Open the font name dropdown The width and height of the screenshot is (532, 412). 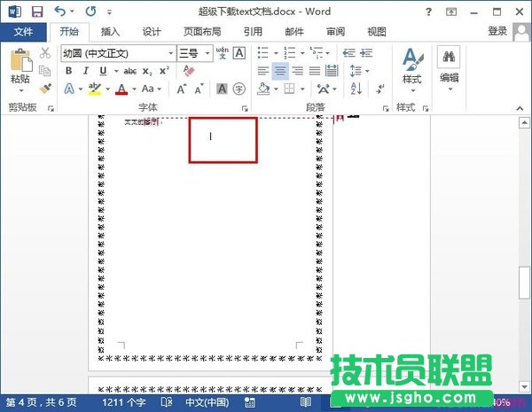click(x=170, y=53)
